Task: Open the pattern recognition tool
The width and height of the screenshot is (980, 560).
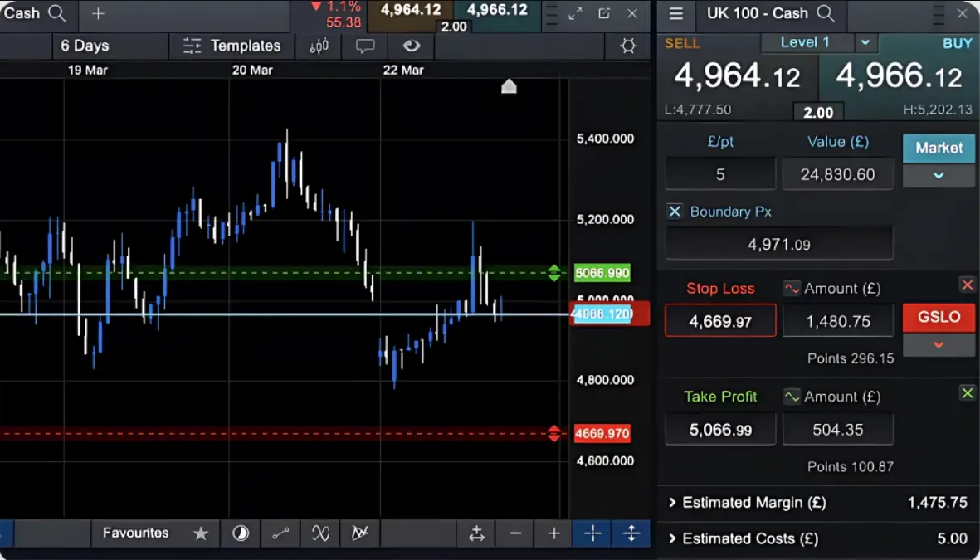Action: tap(360, 533)
